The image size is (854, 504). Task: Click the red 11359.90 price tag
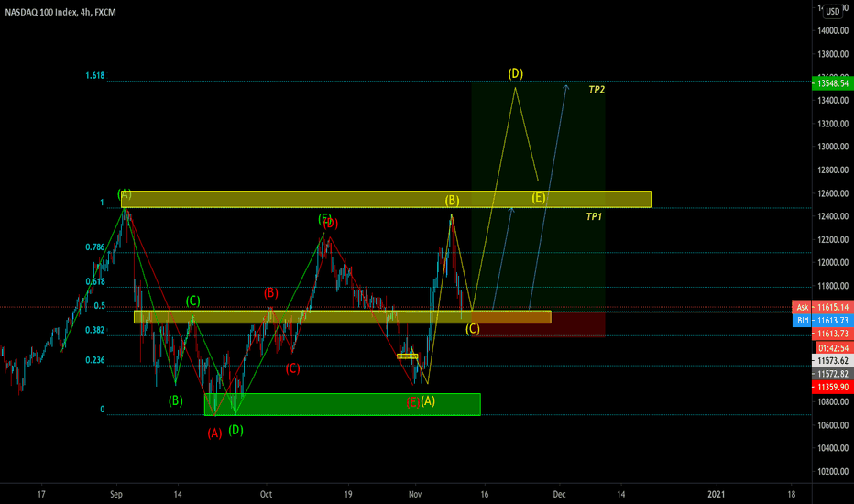(x=833, y=387)
